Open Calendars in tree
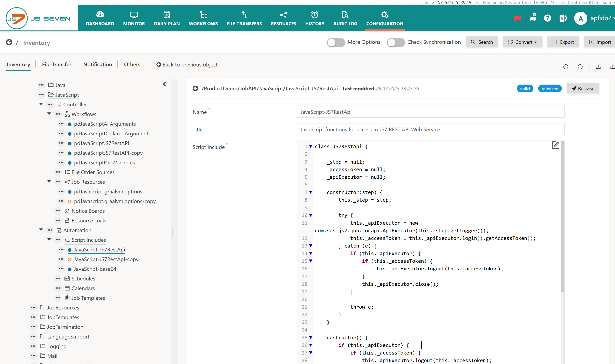 (83, 288)
